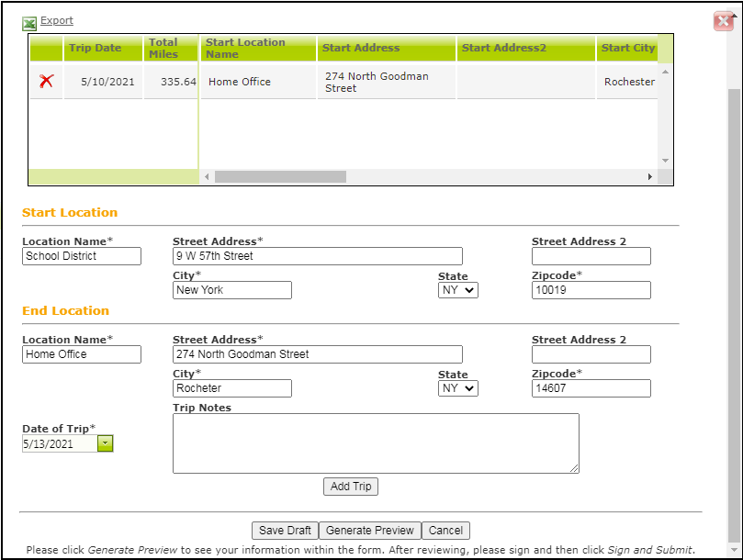The width and height of the screenshot is (743, 560).
Task: Click the Save Draft button
Action: 285,531
